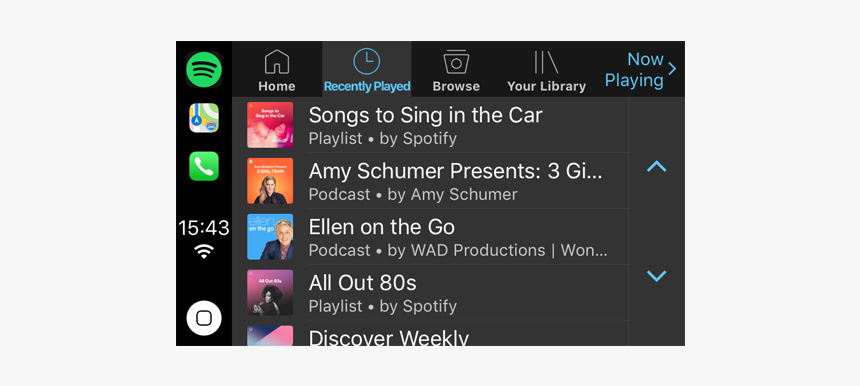Click the down arrow to page down
Viewport: 860px width, 386px height.
[x=657, y=276]
